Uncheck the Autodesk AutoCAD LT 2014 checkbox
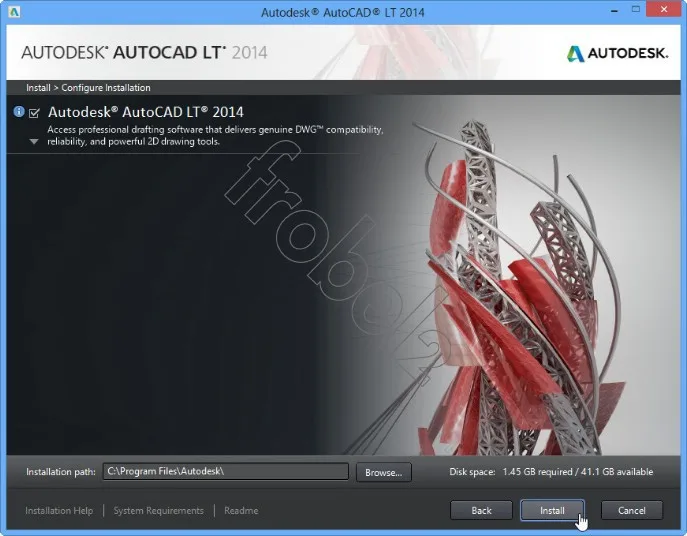 pos(34,113)
